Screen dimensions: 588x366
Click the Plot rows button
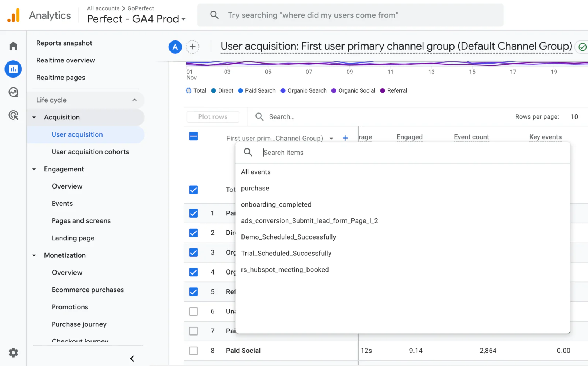click(213, 117)
